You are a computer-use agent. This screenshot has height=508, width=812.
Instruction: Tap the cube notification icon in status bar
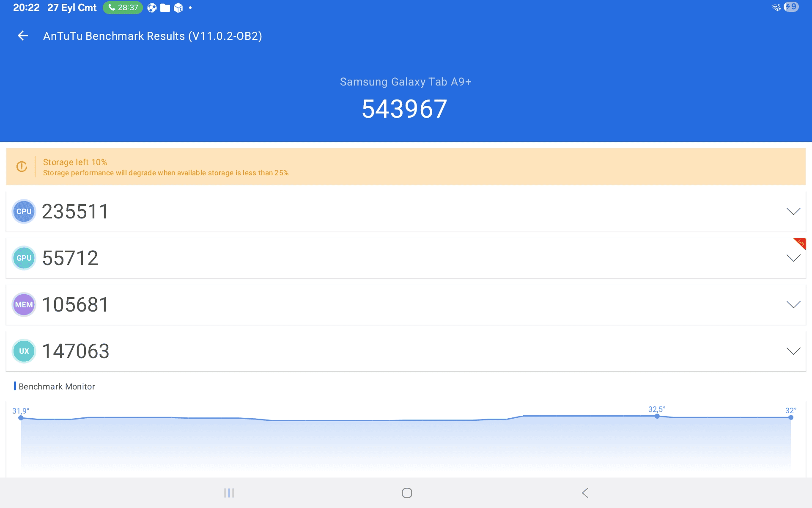178,8
